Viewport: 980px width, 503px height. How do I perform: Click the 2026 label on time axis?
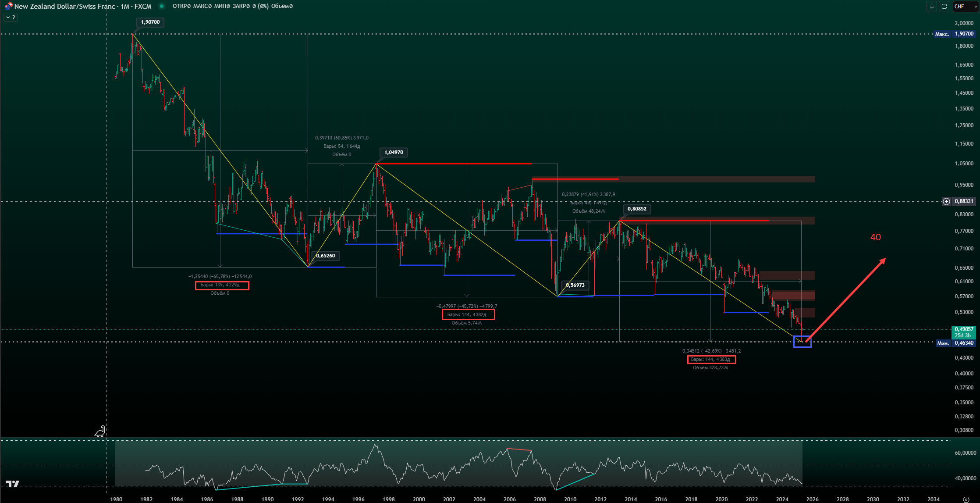click(x=812, y=499)
